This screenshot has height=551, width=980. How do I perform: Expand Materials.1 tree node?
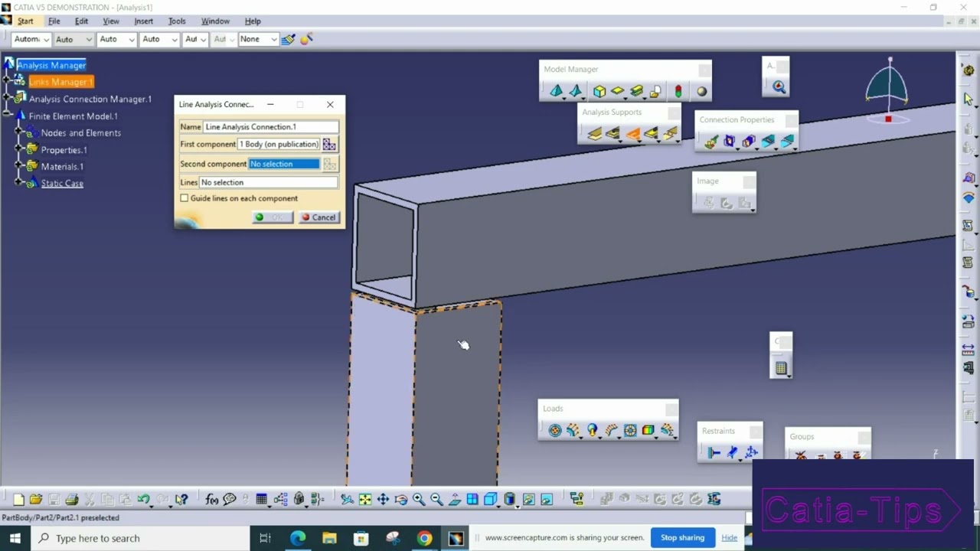(x=18, y=166)
